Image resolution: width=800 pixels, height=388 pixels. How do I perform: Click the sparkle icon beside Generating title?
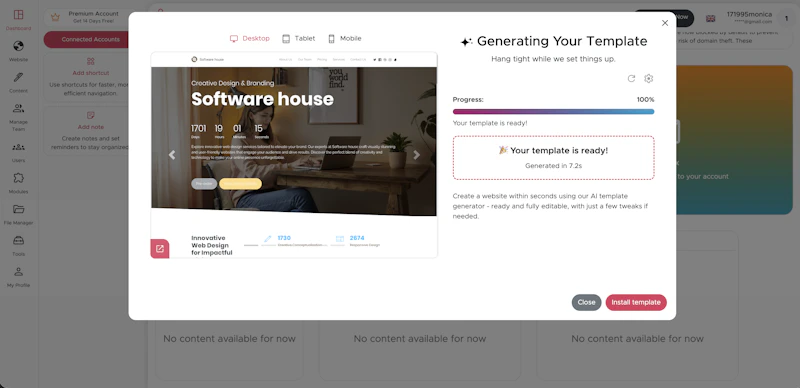click(x=466, y=42)
